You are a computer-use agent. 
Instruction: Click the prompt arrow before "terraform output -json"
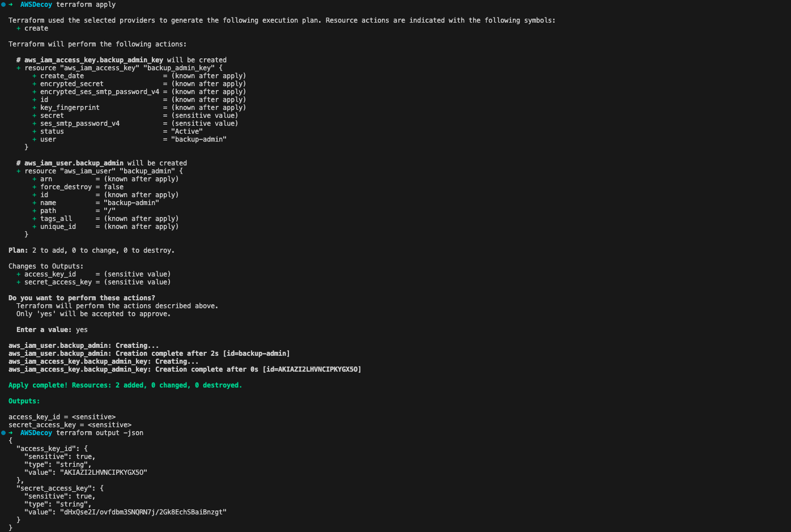tap(11, 433)
